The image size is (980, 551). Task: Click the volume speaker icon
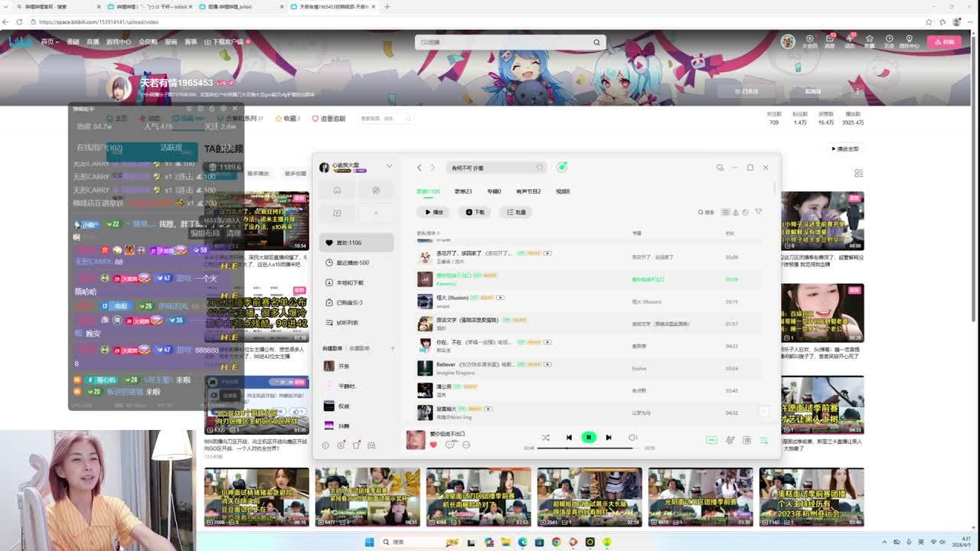point(632,438)
